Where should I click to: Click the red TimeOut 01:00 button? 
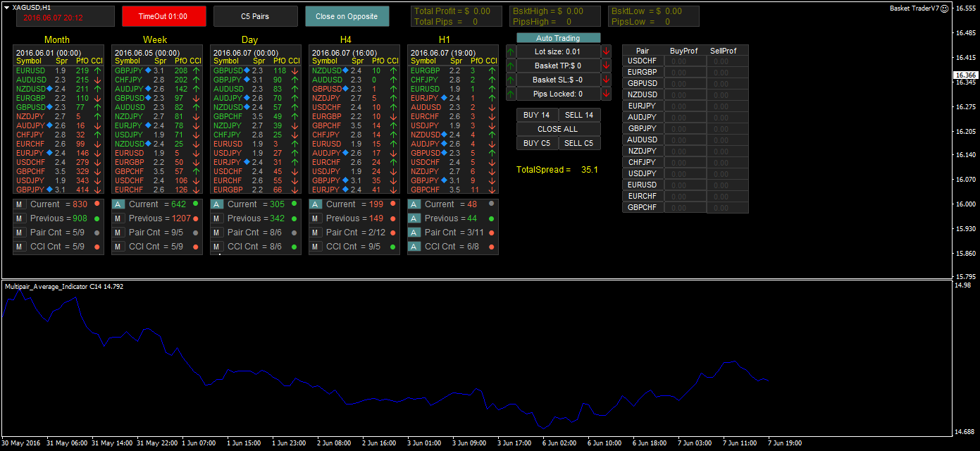click(x=163, y=16)
